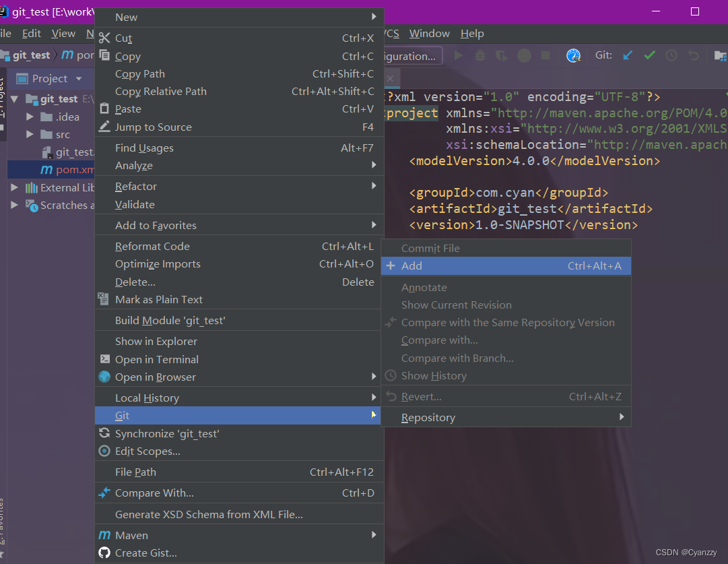The height and width of the screenshot is (564, 728).
Task: Expand External Libraries node
Action: tap(14, 187)
